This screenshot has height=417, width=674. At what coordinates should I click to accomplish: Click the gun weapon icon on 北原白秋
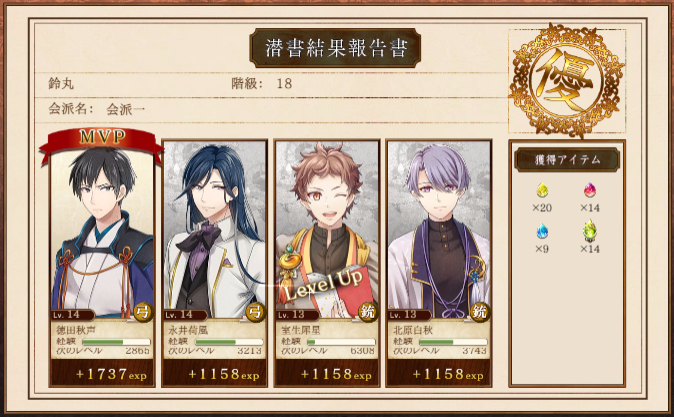(x=480, y=312)
